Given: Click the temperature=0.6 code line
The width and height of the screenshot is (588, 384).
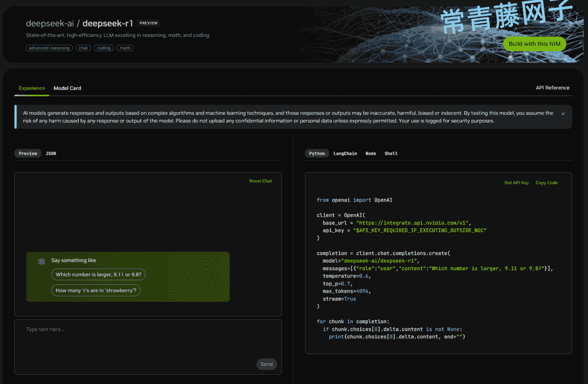Looking at the screenshot, I should [346, 276].
